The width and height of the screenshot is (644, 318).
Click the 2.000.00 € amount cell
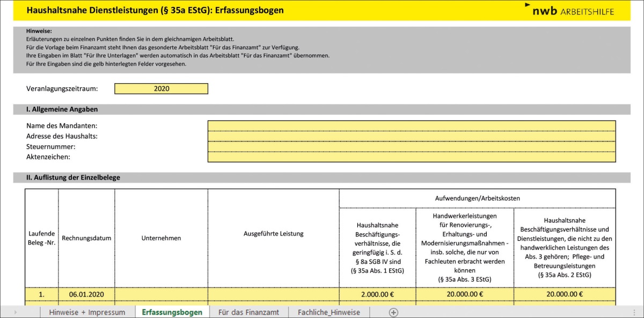(x=377, y=294)
